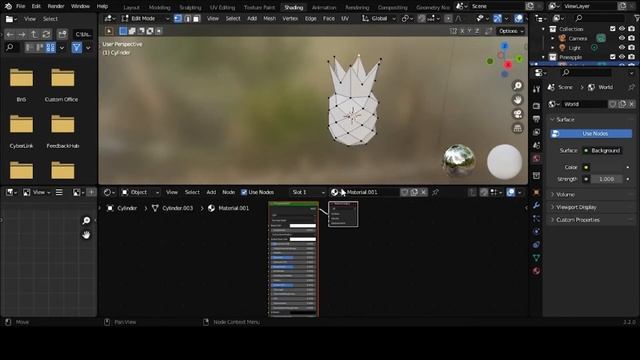Refresh the file browser list
This screenshot has height=360, width=640.
tap(46, 34)
